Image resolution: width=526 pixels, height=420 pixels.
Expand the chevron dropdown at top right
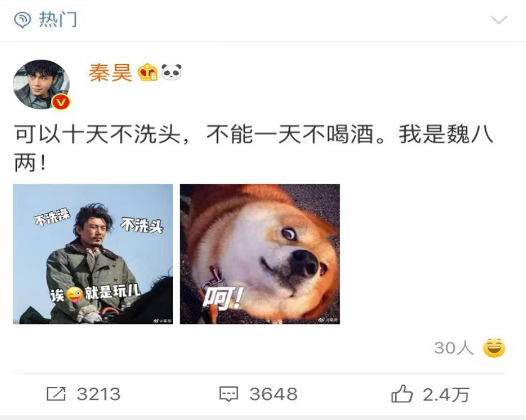point(499,20)
